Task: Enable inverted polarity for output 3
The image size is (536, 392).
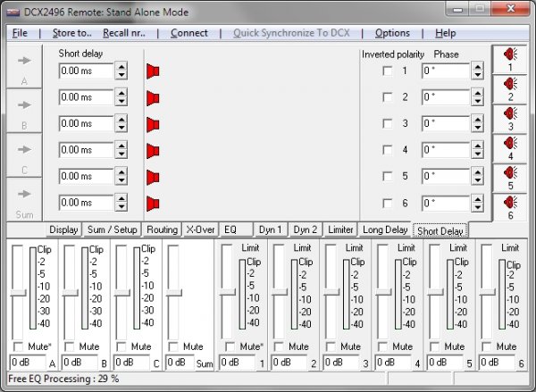Action: [388, 123]
